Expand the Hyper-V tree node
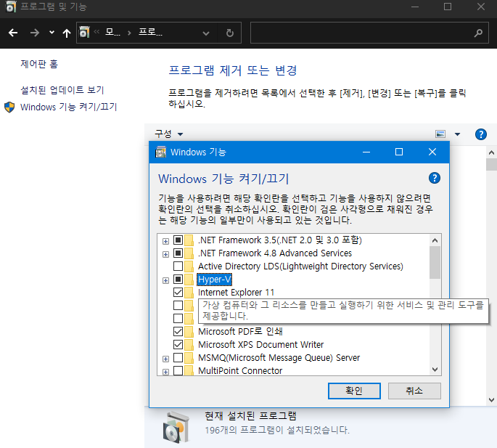This screenshot has width=497, height=448. 165,280
